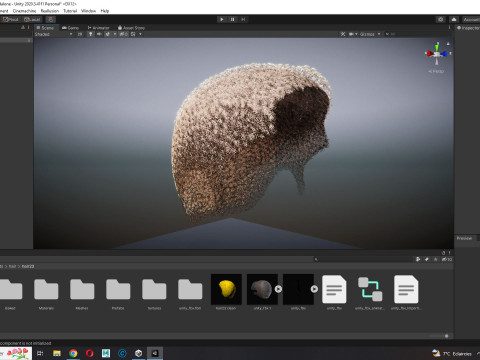Open the collab services settings icon
480x360 pixels.
[441, 19]
